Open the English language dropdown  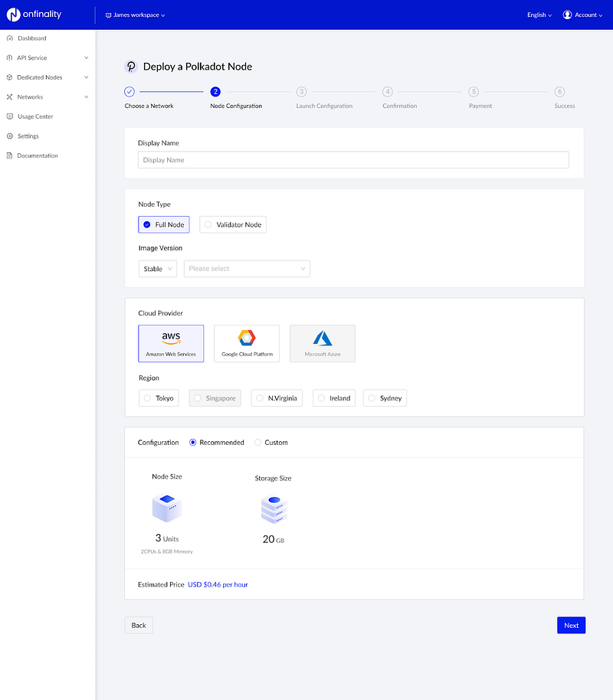539,15
